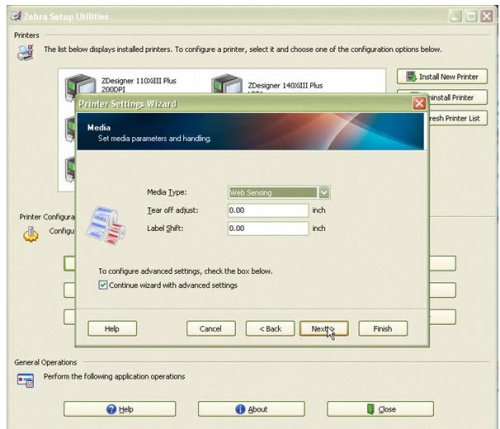Image resolution: width=500 pixels, height=429 pixels.
Task: Open the About dialog with info icon
Action: pyautogui.click(x=251, y=409)
